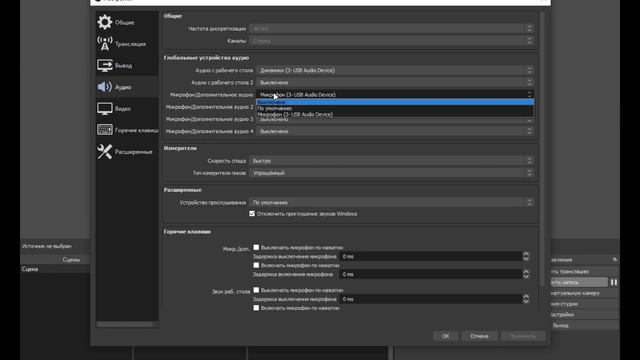Click the трансляцию button in main window
This screenshot has height=360, width=640.
point(584,271)
